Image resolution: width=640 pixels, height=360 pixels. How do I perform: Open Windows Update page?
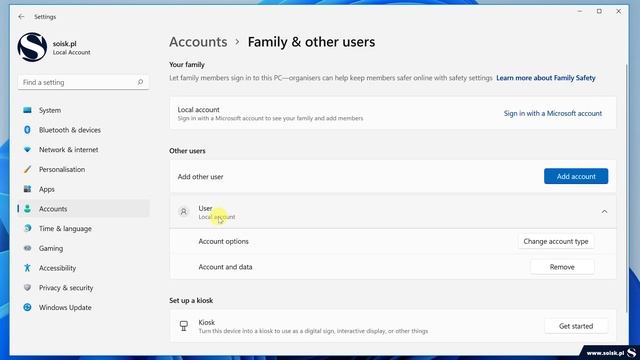tap(83, 307)
